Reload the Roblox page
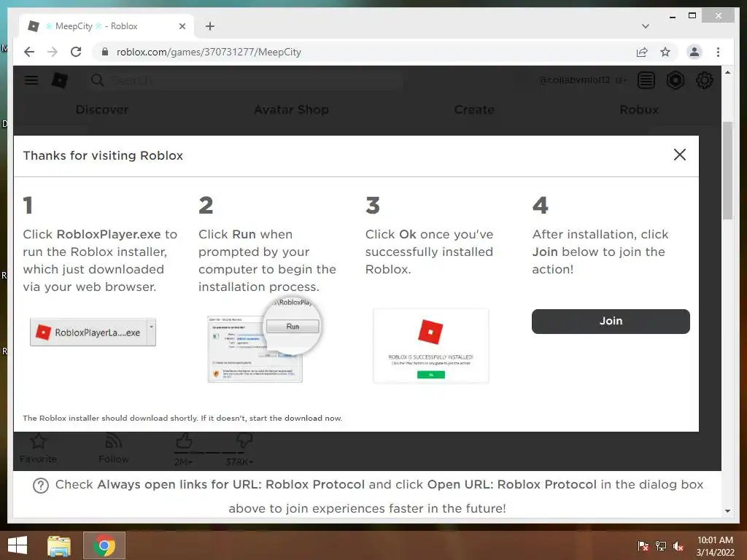 point(76,52)
